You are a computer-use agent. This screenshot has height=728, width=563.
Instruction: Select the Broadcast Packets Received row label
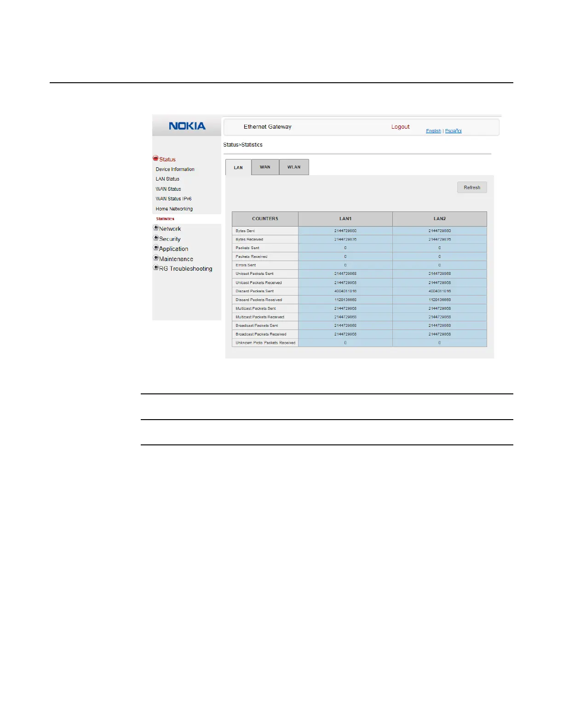pyautogui.click(x=261, y=334)
